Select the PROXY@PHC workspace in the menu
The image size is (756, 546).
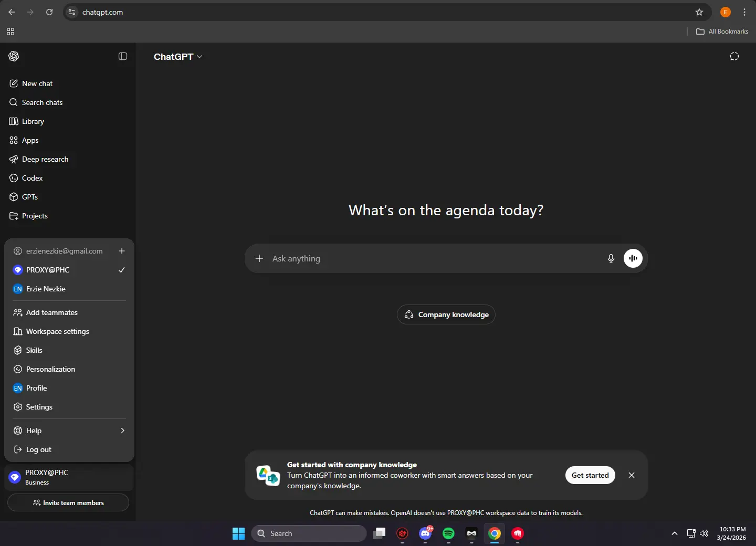click(69, 270)
